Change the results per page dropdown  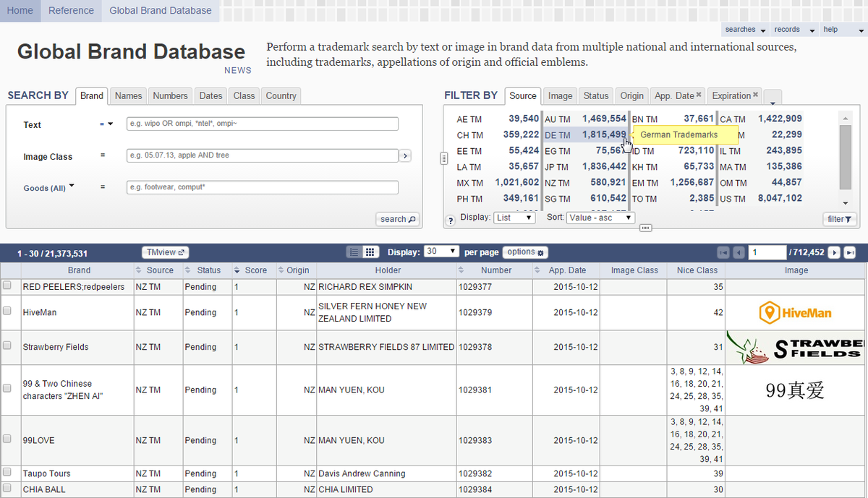click(441, 252)
